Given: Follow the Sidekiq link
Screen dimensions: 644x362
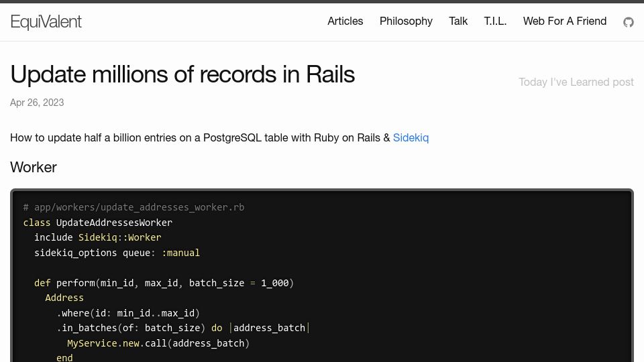Looking at the screenshot, I should point(411,137).
